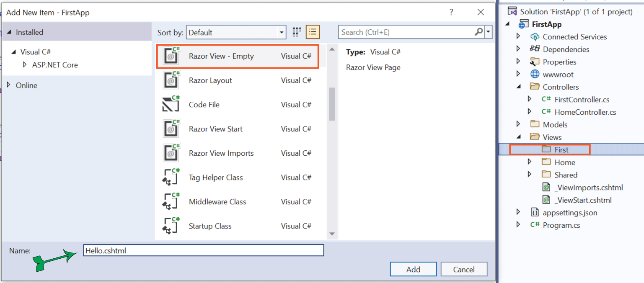Image resolution: width=644 pixels, height=283 pixels.
Task: Click the appsettings.json file icon
Action: coord(535,212)
